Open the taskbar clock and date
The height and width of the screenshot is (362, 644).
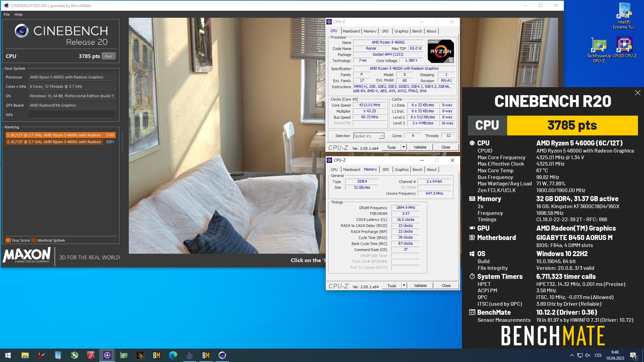point(615,355)
